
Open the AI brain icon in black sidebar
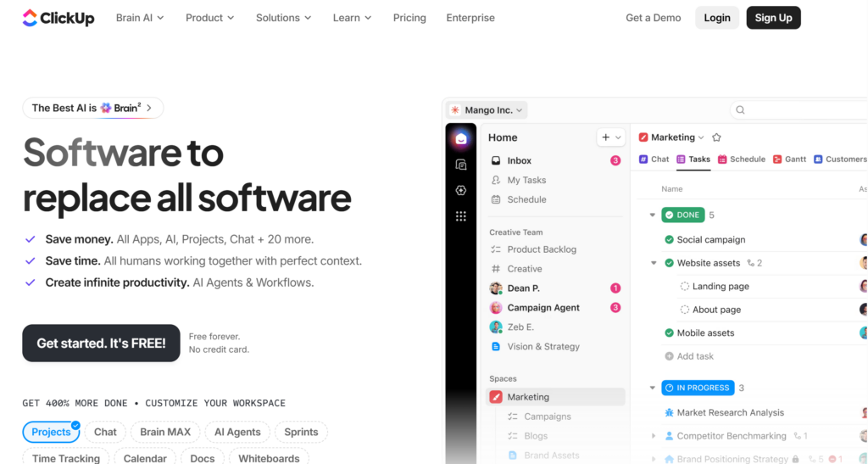point(461,190)
